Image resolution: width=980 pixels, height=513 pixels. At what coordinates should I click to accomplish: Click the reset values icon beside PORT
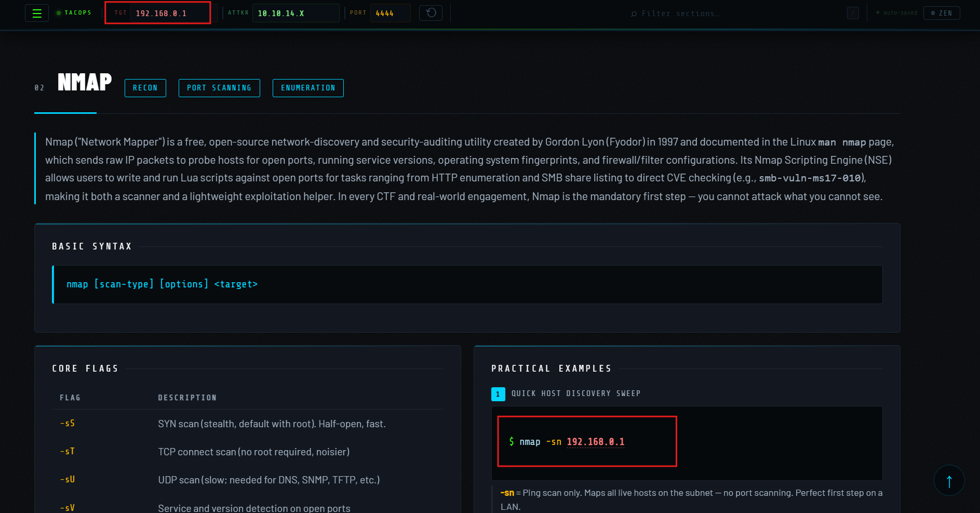pos(431,12)
